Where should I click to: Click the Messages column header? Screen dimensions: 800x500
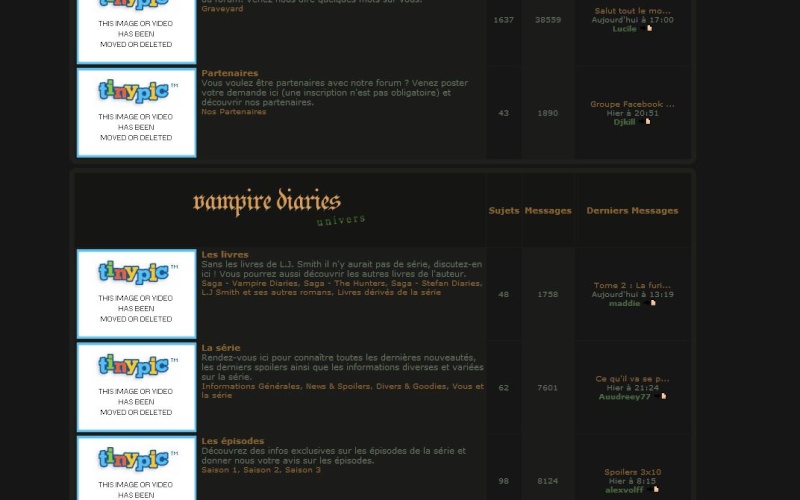(548, 211)
